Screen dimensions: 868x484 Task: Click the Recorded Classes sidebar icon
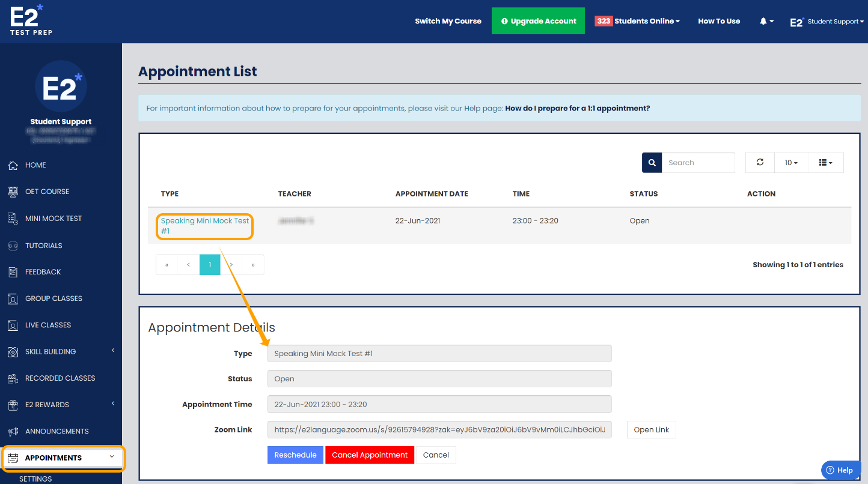pyautogui.click(x=13, y=378)
